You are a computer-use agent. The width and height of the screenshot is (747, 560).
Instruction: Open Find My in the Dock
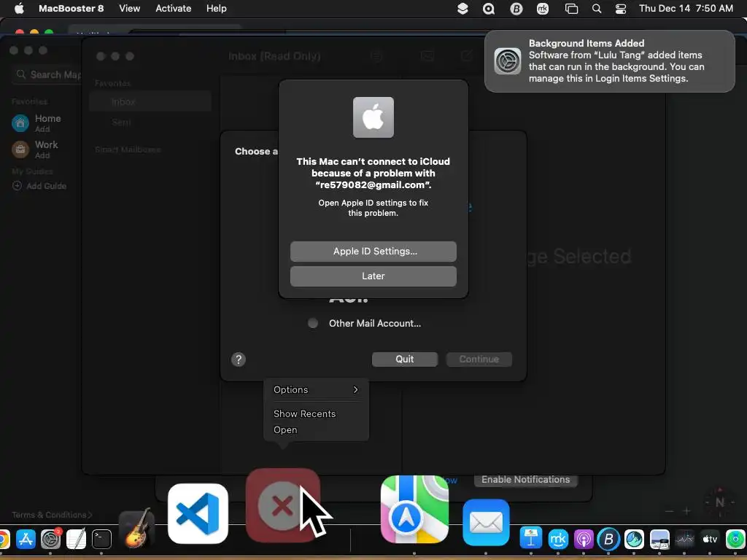point(736,539)
